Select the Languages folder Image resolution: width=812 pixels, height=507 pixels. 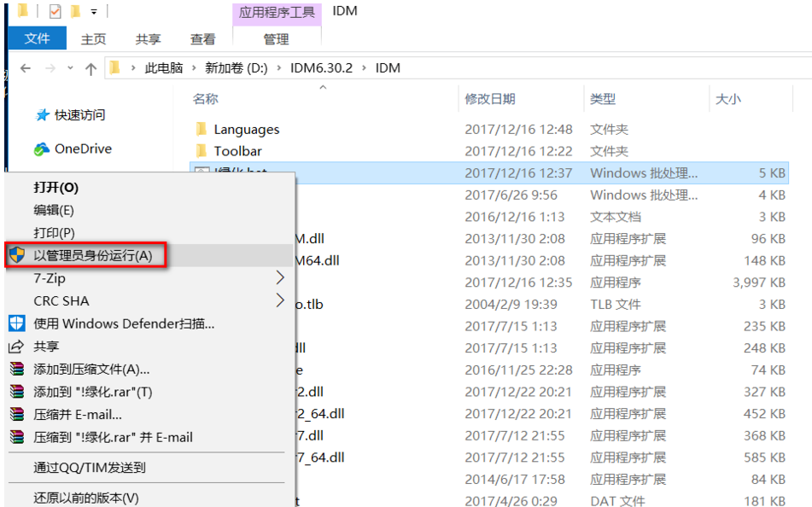247,130
